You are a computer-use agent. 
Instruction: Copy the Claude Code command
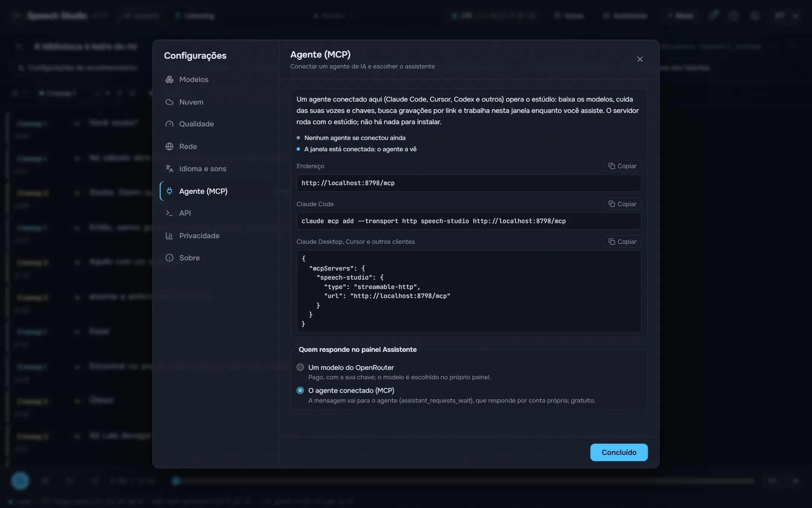click(622, 204)
